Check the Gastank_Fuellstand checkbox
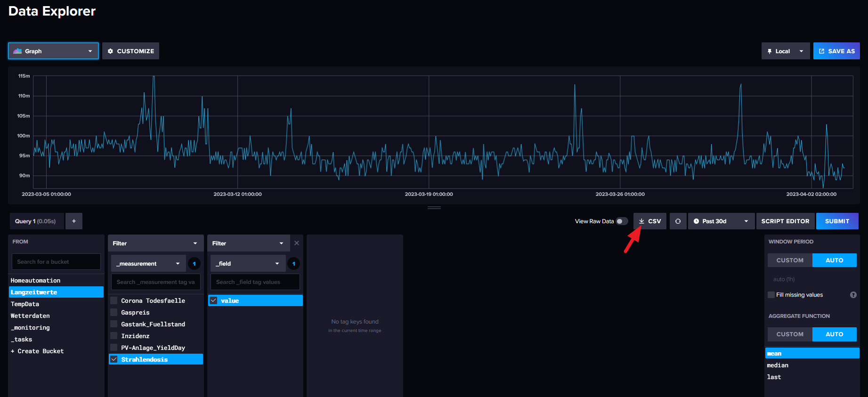Image resolution: width=868 pixels, height=397 pixels. (114, 324)
